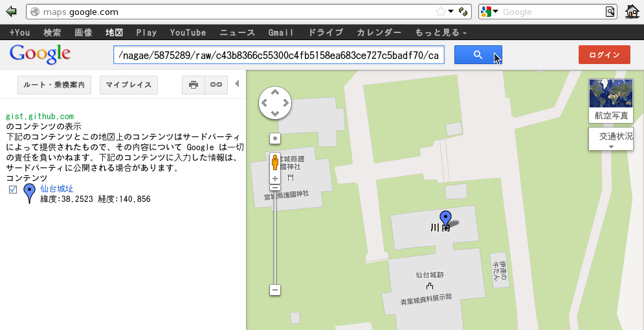Viewport: 644px width, 330px height.
Task: Select the orange Street View pegman
Action: [x=275, y=162]
